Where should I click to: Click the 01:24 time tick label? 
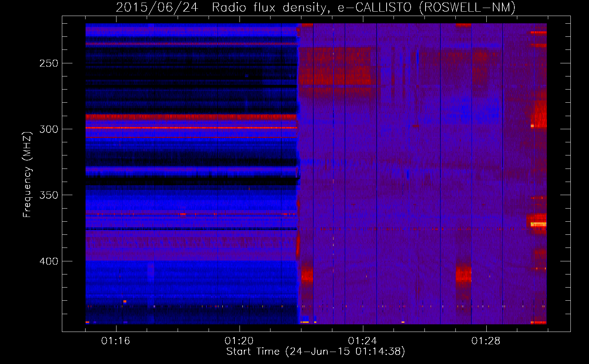coord(363,341)
